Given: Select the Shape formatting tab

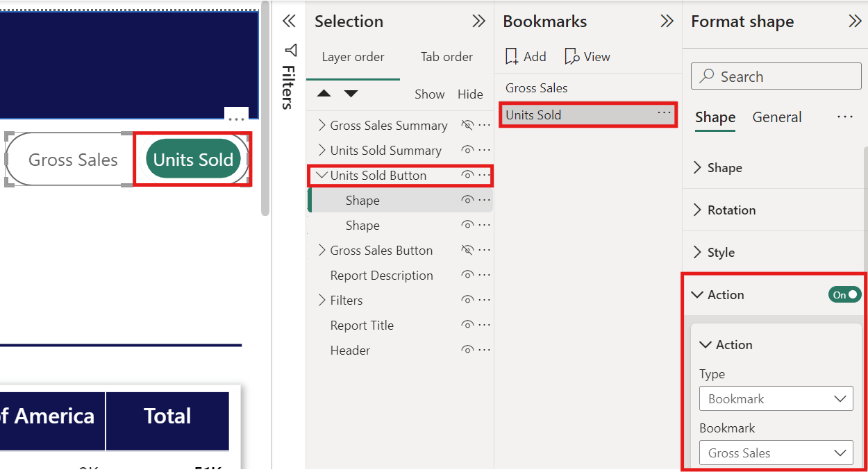Looking at the screenshot, I should pyautogui.click(x=715, y=117).
